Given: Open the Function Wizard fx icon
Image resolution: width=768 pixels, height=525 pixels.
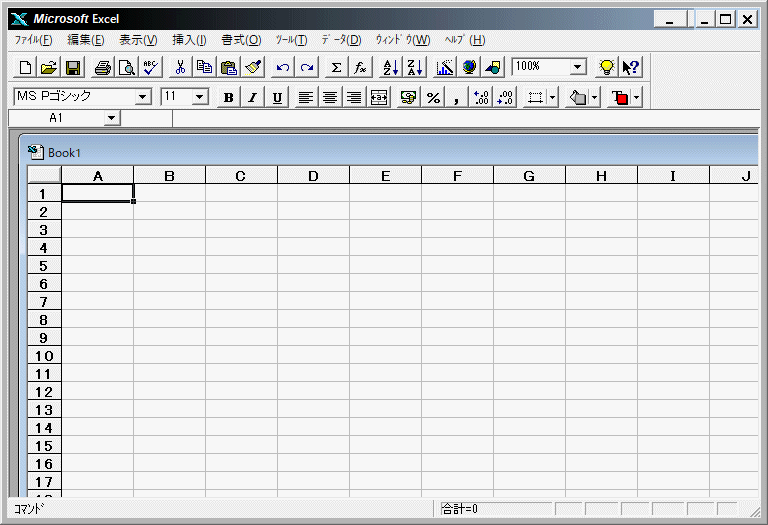Looking at the screenshot, I should pyautogui.click(x=360, y=67).
